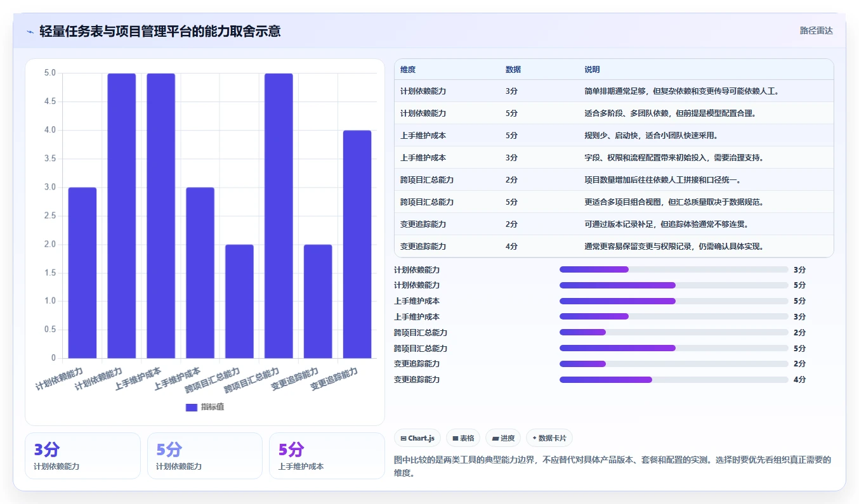Click the 跨项目汇总能力 progress bar showing 2分

(x=674, y=332)
